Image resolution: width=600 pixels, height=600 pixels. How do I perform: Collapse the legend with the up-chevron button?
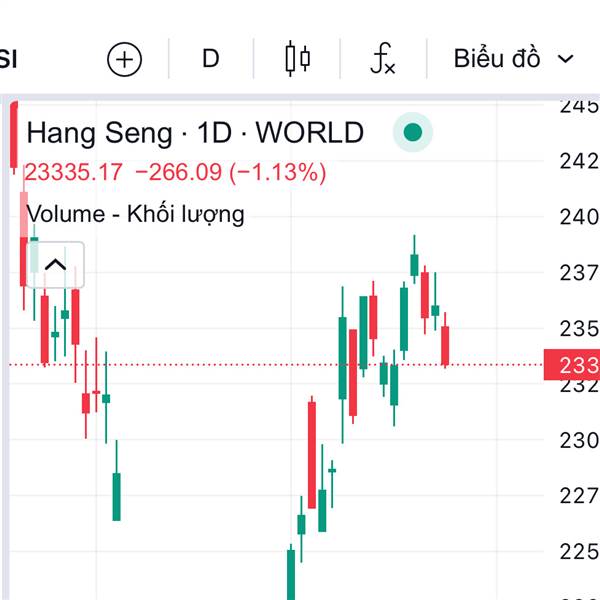[55, 265]
